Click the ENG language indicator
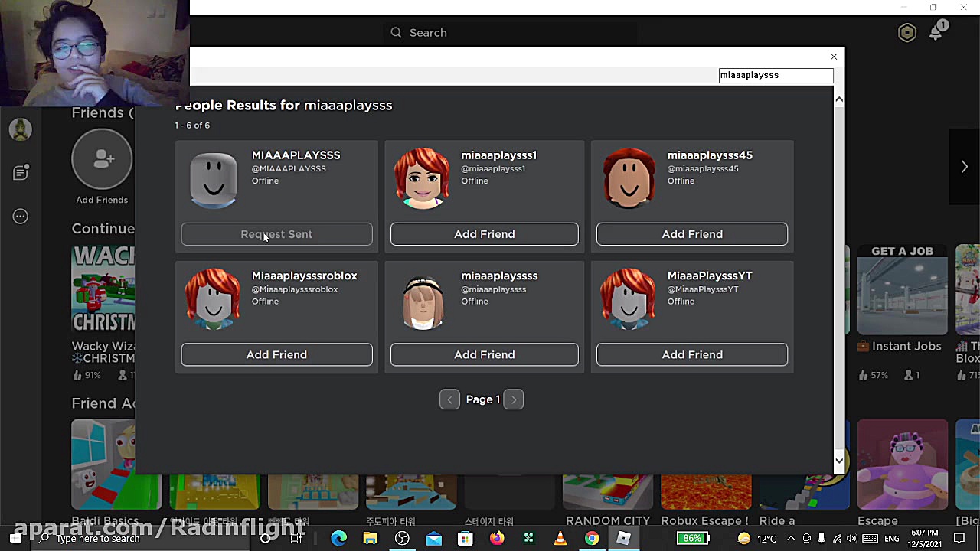 point(893,539)
